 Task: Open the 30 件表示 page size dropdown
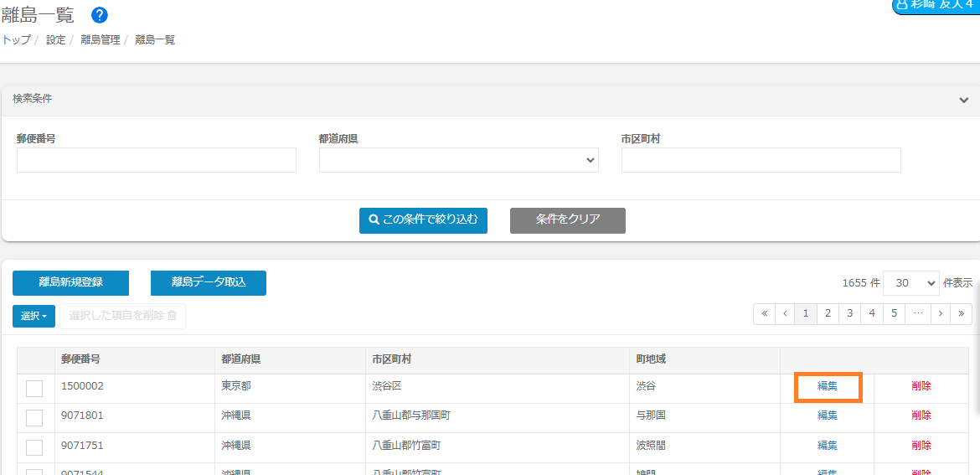tap(910, 283)
